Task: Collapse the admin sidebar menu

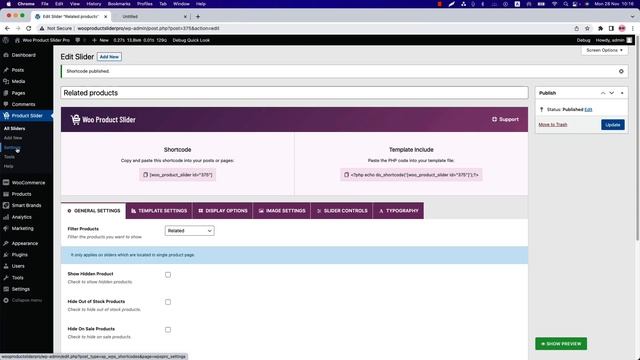Action: point(27,300)
